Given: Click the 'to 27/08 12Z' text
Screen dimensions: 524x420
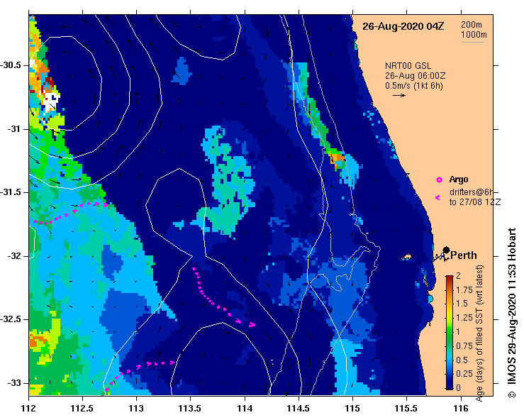Looking at the screenshot, I should pyautogui.click(x=475, y=202).
